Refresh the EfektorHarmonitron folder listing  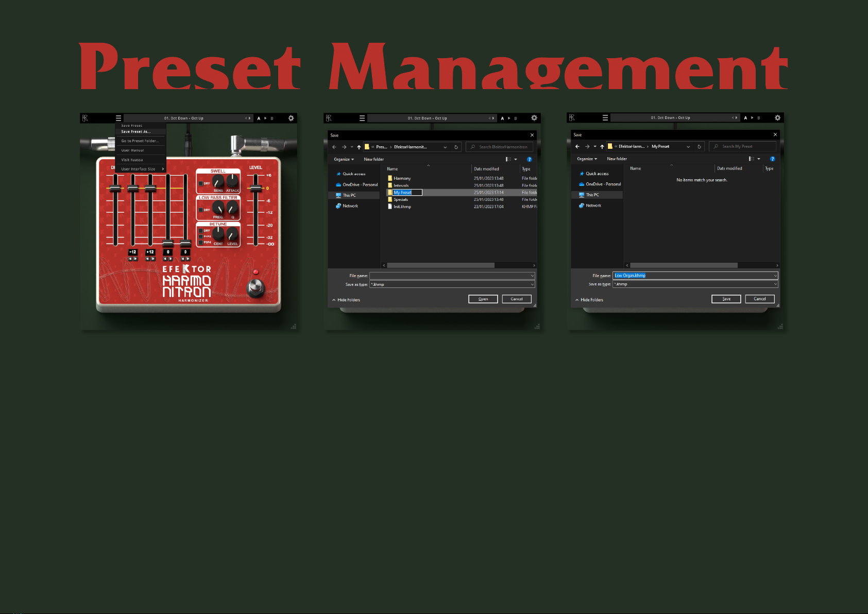coord(456,147)
